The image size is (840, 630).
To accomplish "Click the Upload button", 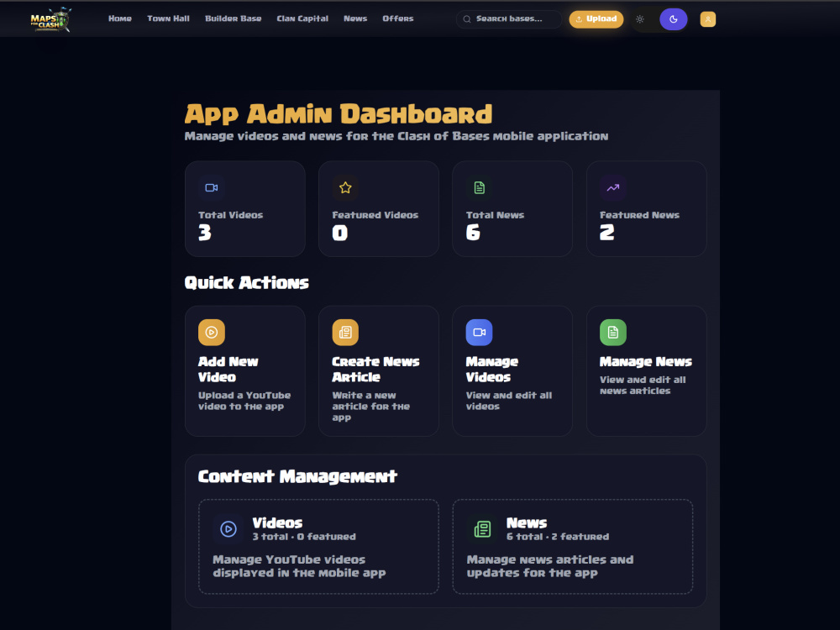I will [x=596, y=19].
